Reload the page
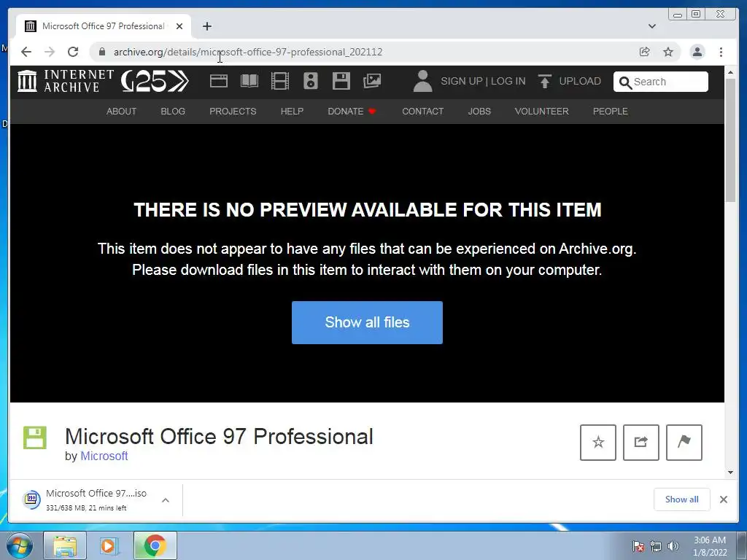This screenshot has width=747, height=560. (x=73, y=52)
